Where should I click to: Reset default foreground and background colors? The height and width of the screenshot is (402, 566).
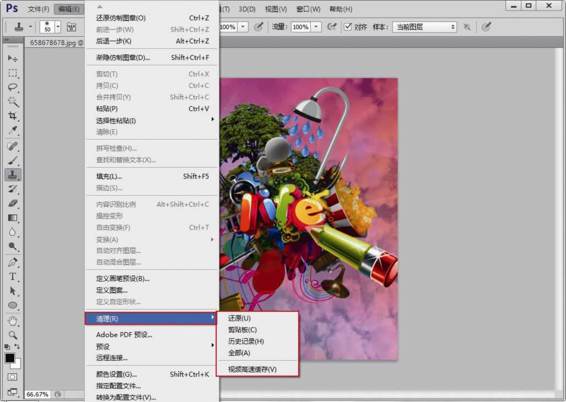[x=7, y=347]
